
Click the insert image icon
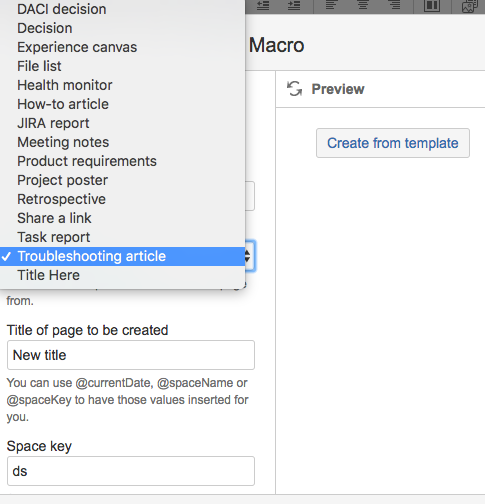coord(469,6)
